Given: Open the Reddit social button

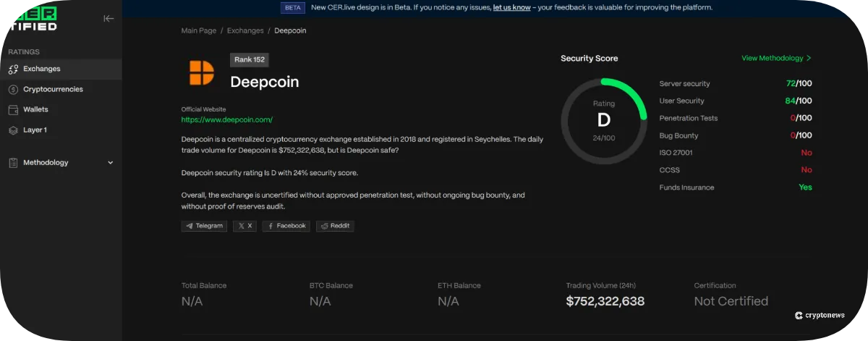Looking at the screenshot, I should click(x=335, y=226).
